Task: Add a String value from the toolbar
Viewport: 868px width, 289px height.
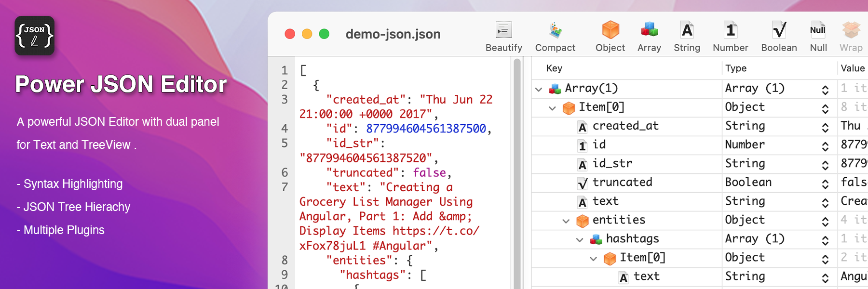Action: pyautogui.click(x=687, y=30)
